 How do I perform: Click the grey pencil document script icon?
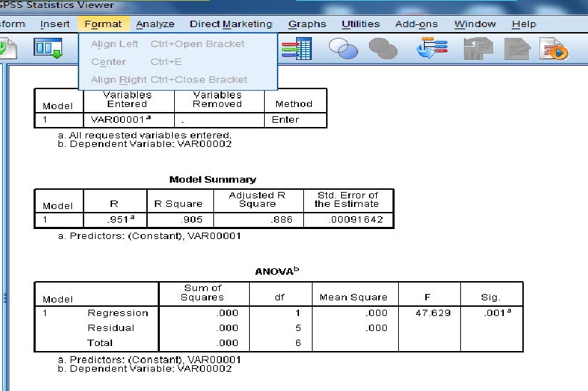tap(517, 49)
